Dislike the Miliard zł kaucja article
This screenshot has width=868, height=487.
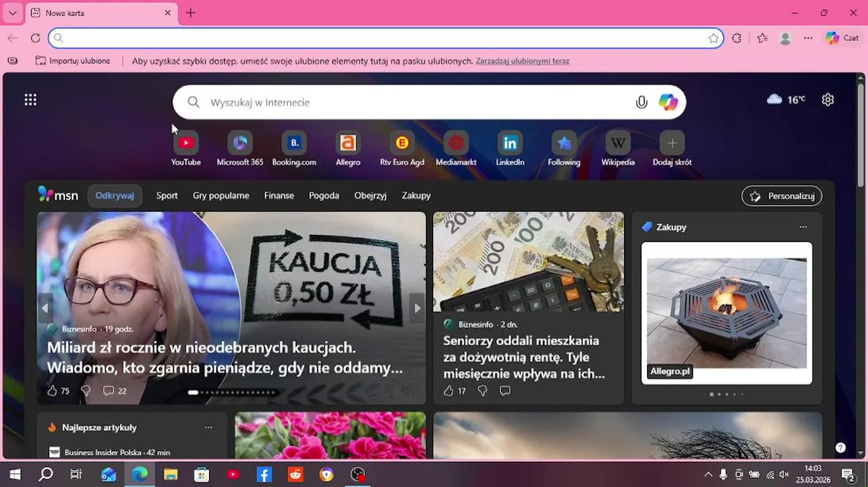[x=85, y=390]
